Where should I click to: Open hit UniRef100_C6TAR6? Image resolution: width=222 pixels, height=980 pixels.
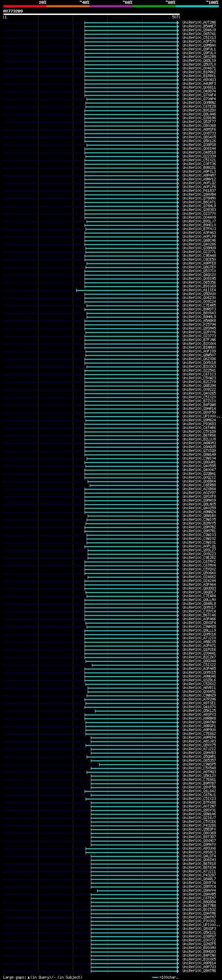(x=199, y=428)
